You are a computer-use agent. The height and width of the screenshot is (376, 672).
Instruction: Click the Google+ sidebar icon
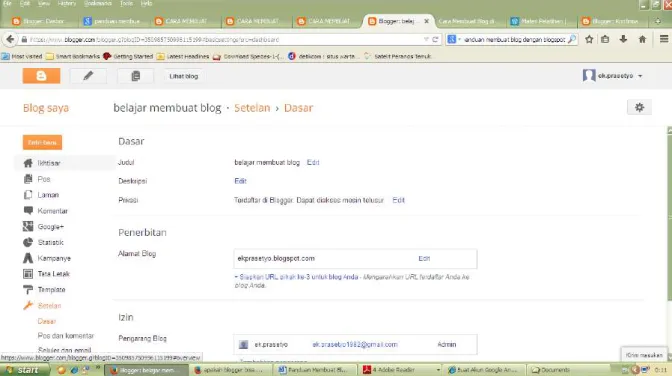[28, 226]
